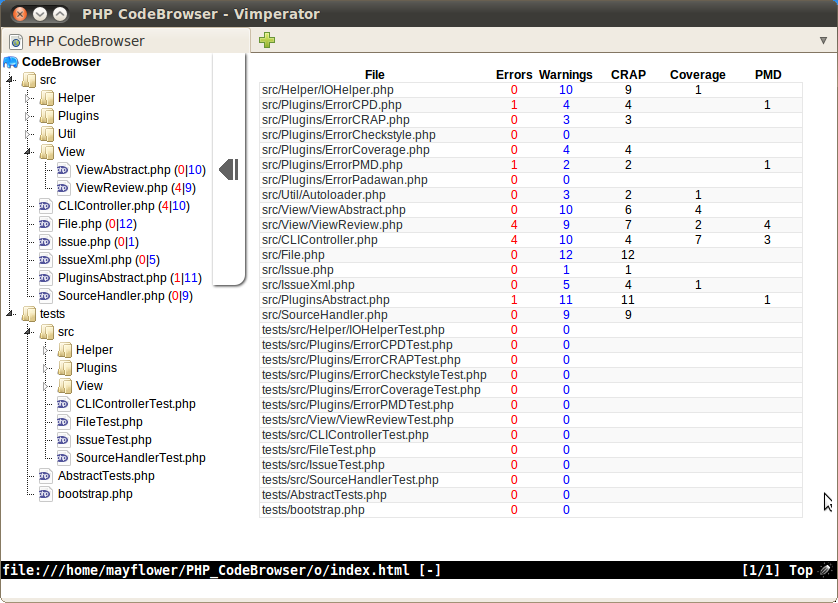
Task: Click the PHP file icon beside File.php in the tree
Action: 45,224
